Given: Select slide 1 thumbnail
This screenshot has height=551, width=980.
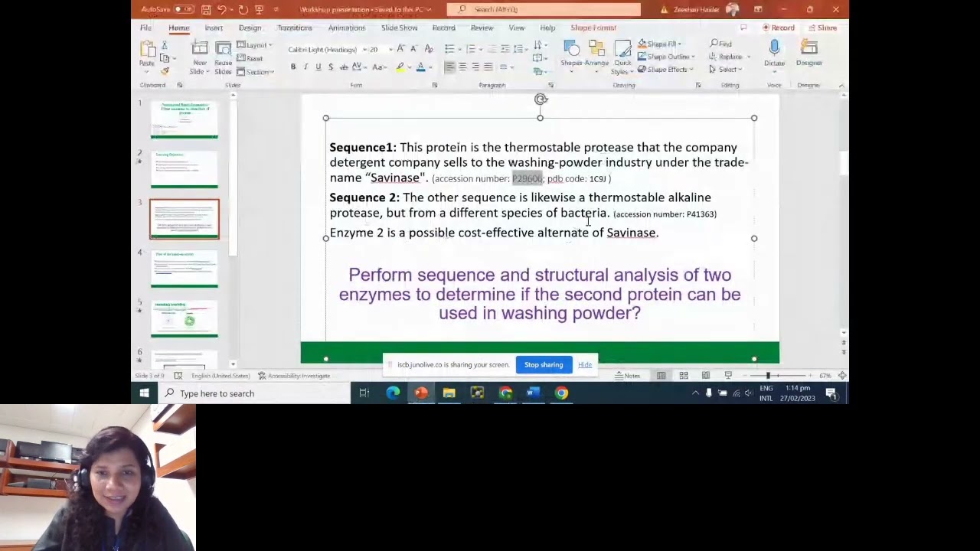Looking at the screenshot, I should 185,119.
